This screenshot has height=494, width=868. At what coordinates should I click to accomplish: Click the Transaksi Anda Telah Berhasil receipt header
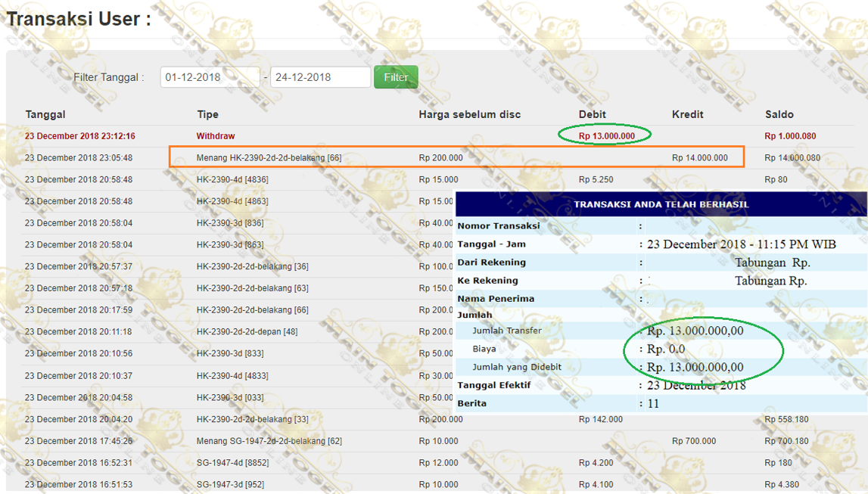pos(661,204)
